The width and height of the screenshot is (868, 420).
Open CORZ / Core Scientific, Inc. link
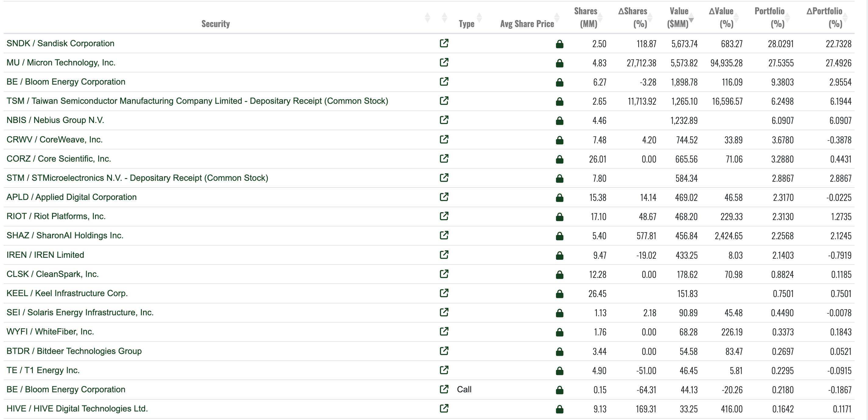click(59, 159)
